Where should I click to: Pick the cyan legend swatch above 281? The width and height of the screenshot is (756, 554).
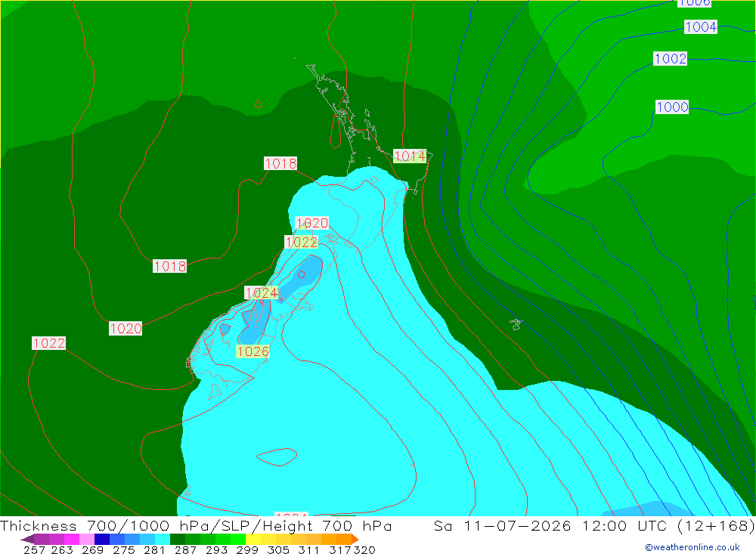pos(163,539)
